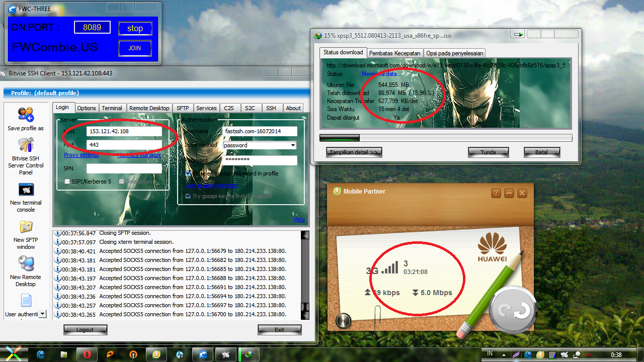Viewport: 644px width, 362px height.
Task: Click the help icon in Mobile Partner
Action: (496, 193)
